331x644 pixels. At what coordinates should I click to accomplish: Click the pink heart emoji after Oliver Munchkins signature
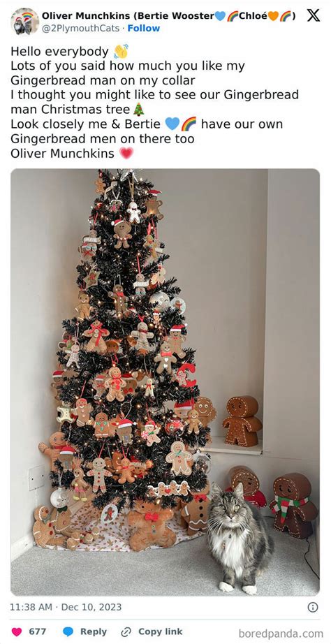click(126, 153)
